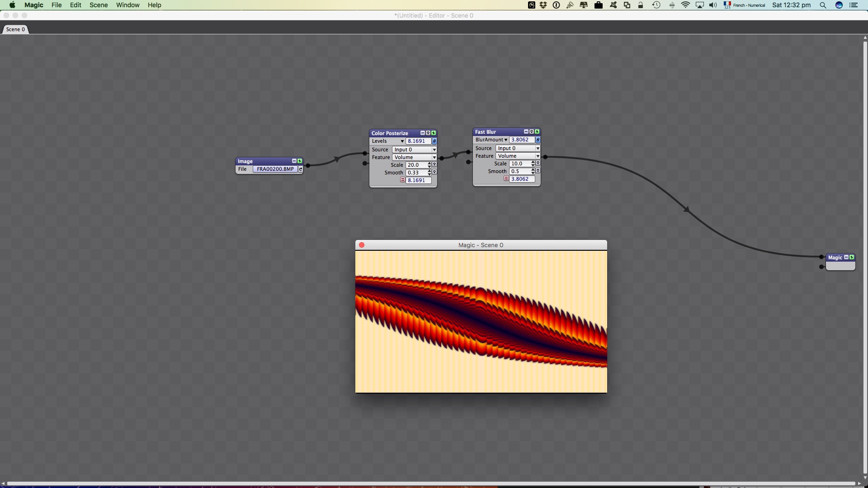The height and width of the screenshot is (488, 868).
Task: Click the red modifier icon under Color Posterize
Action: coord(402,180)
